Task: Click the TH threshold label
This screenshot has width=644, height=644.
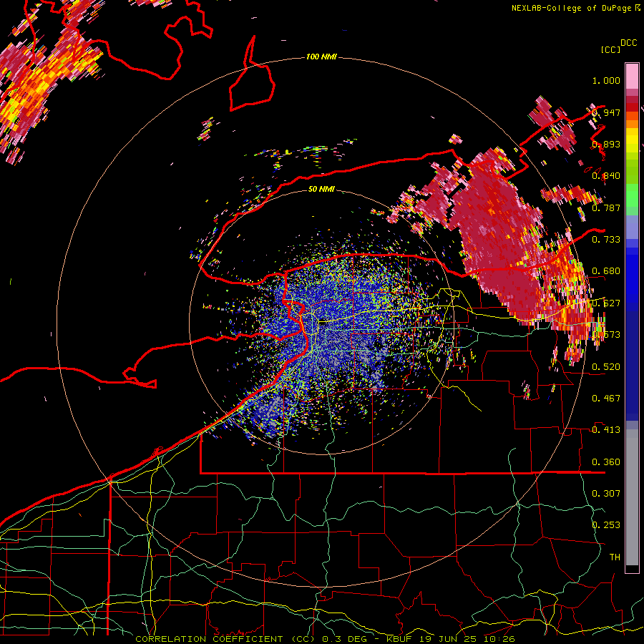Action: [615, 557]
